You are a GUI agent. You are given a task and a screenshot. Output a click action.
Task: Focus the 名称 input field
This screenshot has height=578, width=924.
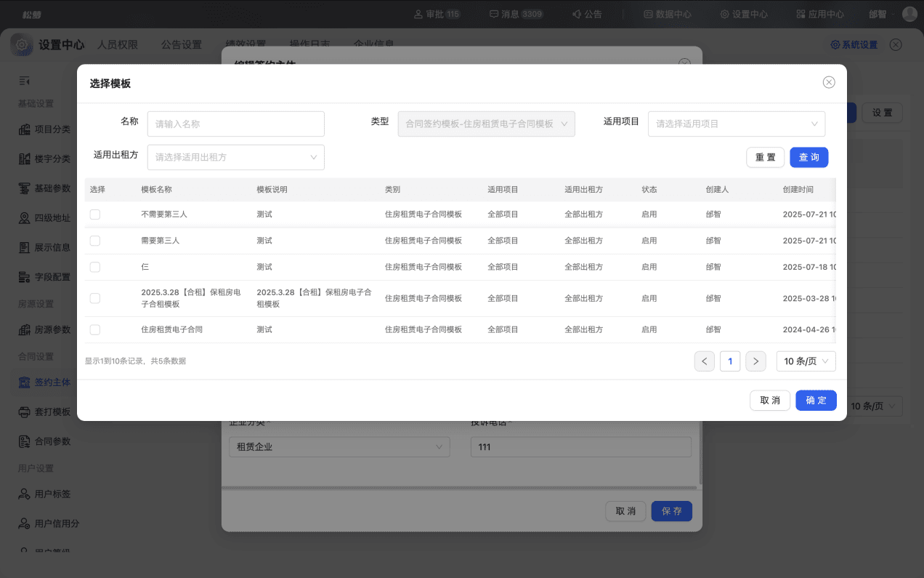(236, 124)
